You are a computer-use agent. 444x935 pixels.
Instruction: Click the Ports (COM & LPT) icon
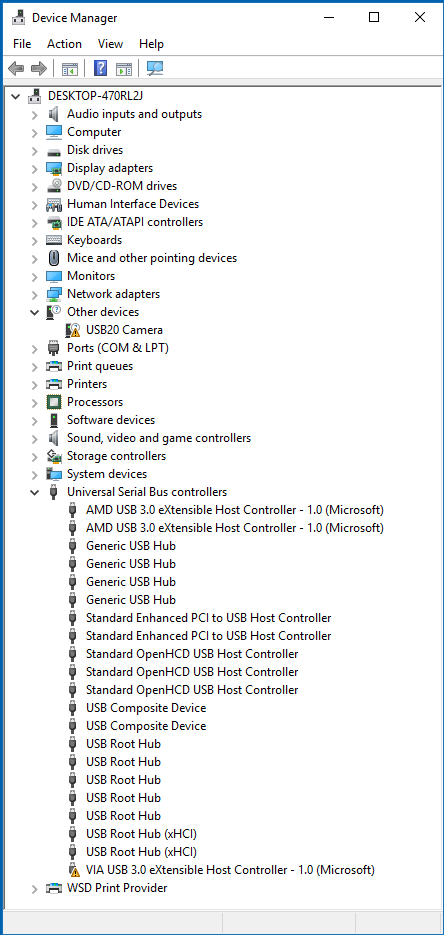click(54, 348)
